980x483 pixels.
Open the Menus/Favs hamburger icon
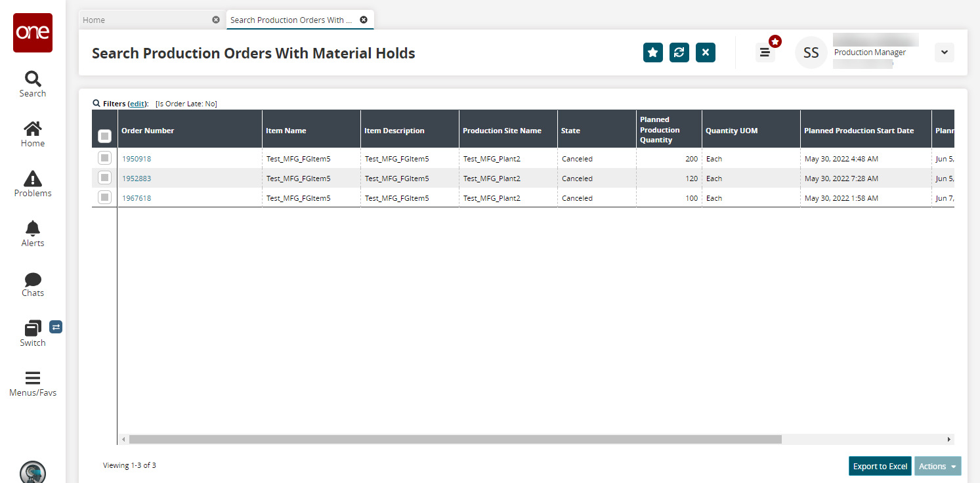click(32, 378)
